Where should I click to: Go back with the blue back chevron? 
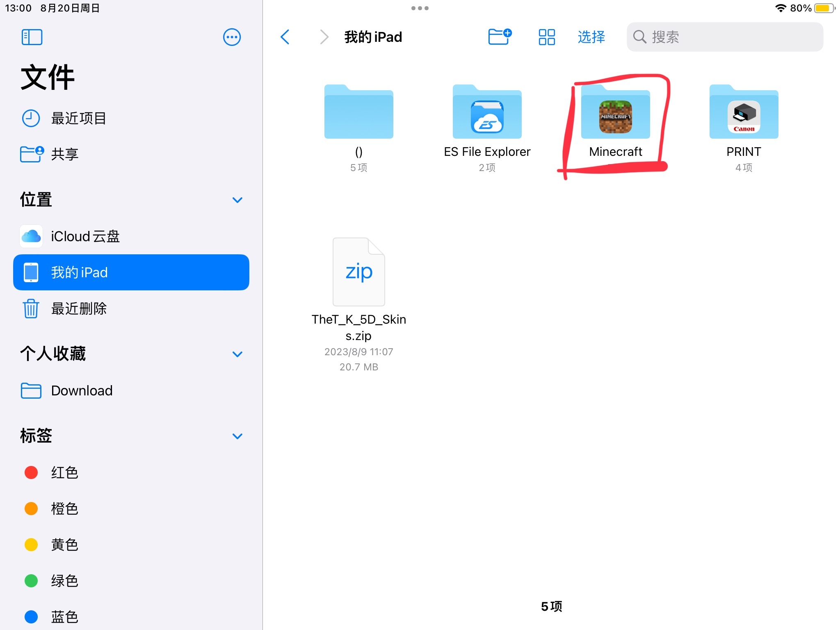coord(285,37)
